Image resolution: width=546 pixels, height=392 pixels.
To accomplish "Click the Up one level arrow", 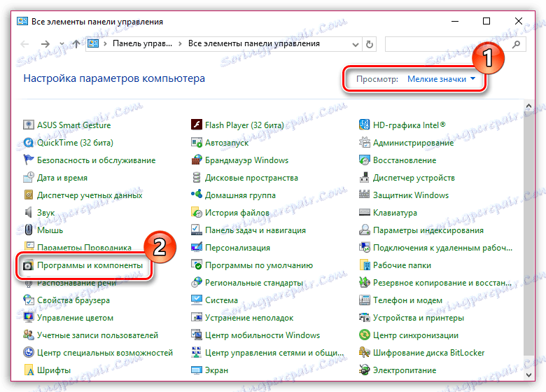I will pos(76,44).
